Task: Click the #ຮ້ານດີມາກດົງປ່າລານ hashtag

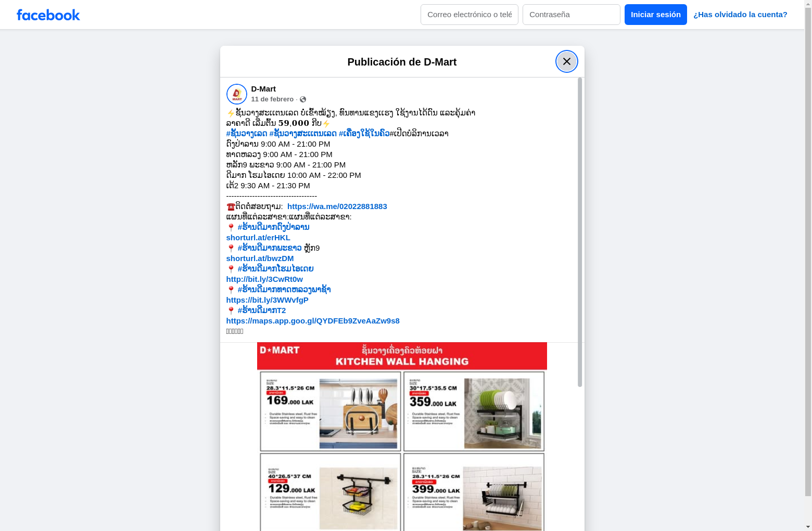Action: click(274, 227)
